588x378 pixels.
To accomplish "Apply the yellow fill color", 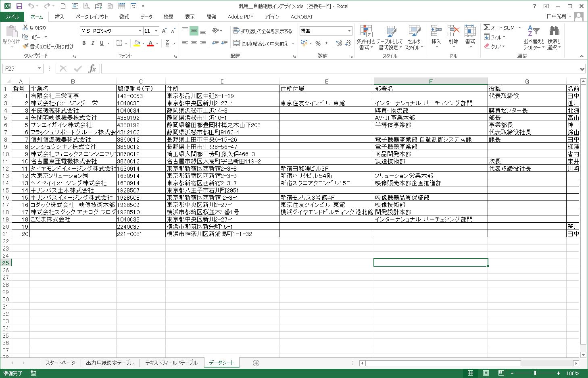I will (137, 43).
